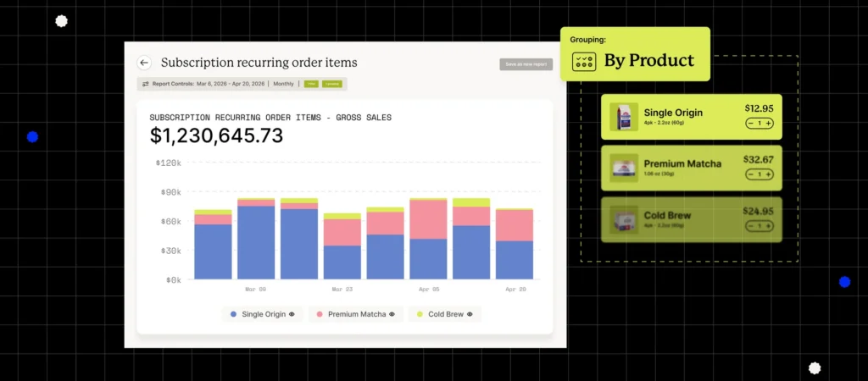The height and width of the screenshot is (381, 868).
Task: Click the By Product grouping icon
Action: click(x=583, y=61)
